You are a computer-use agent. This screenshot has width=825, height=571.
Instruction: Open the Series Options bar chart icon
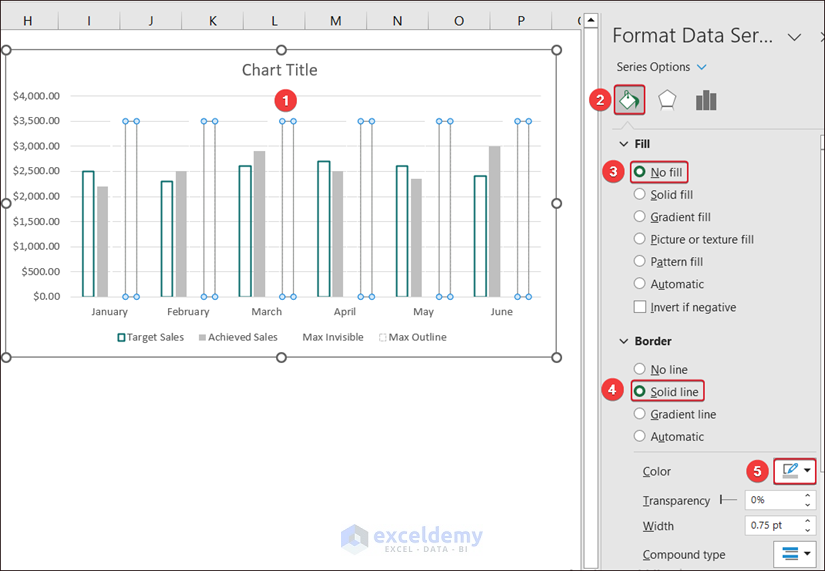706,100
